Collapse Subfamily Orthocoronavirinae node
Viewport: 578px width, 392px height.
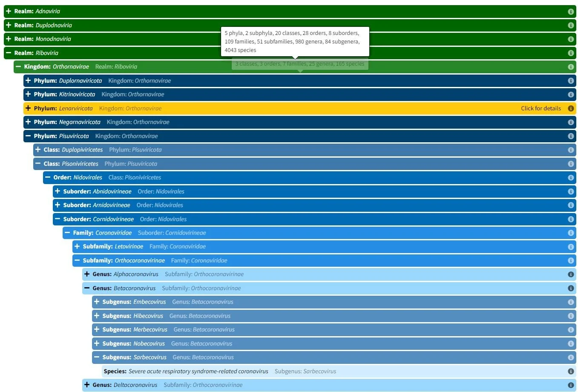point(77,260)
